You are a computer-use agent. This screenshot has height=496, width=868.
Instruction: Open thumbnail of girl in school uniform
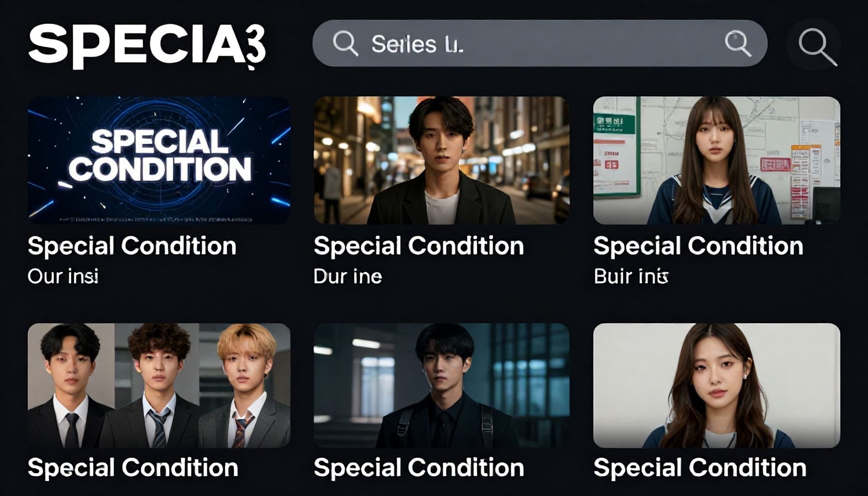pos(716,160)
